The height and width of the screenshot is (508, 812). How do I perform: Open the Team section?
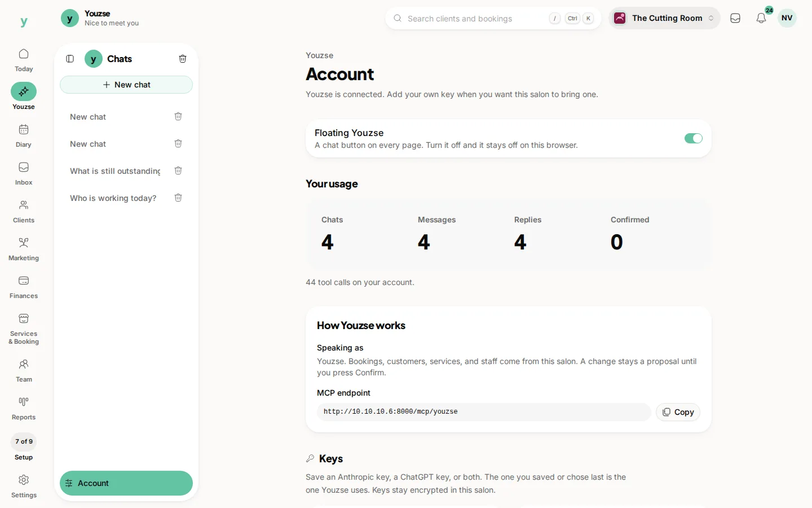(24, 371)
